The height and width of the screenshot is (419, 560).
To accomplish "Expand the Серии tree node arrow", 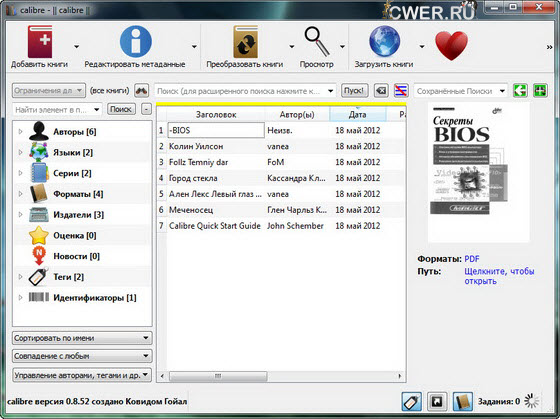I will tap(20, 173).
